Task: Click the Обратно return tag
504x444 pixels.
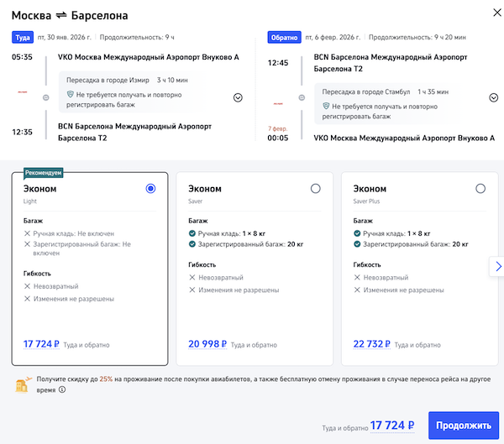Action: point(283,37)
